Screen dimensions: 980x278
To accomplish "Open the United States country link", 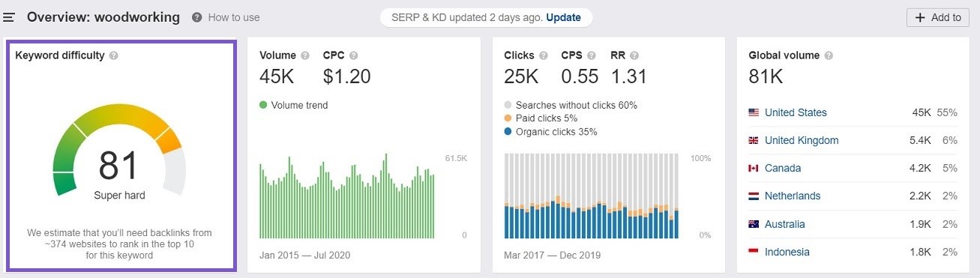I will click(796, 112).
